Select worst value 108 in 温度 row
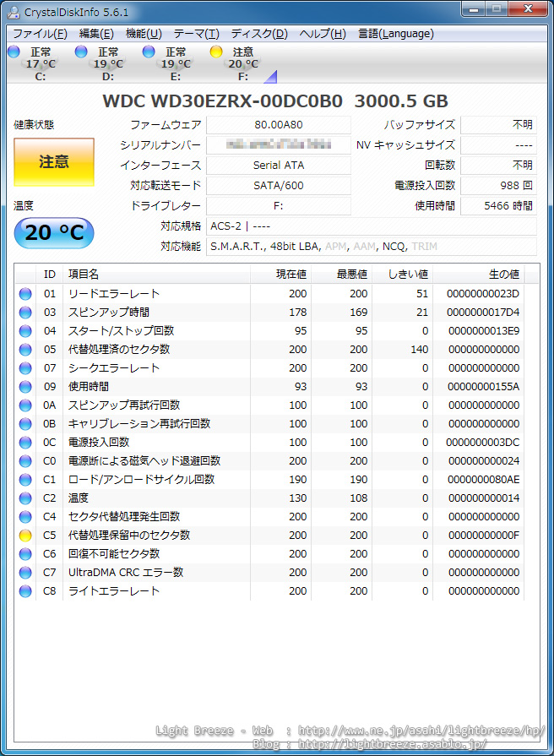554x756 pixels. (x=359, y=498)
